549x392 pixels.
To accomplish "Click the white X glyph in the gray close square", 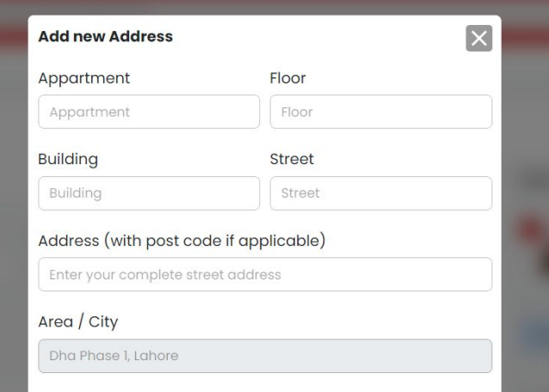I will [x=478, y=38].
